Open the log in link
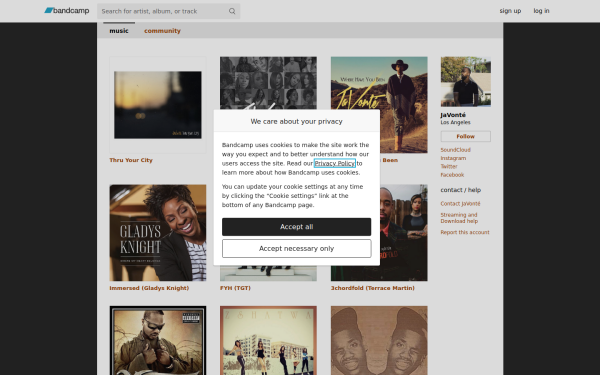Image resolution: width=600 pixels, height=375 pixels. coord(541,11)
